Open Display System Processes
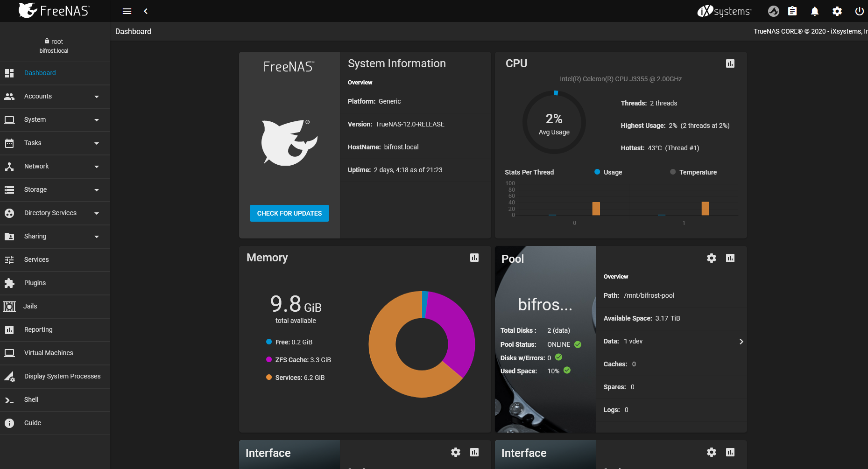 [x=55, y=377]
